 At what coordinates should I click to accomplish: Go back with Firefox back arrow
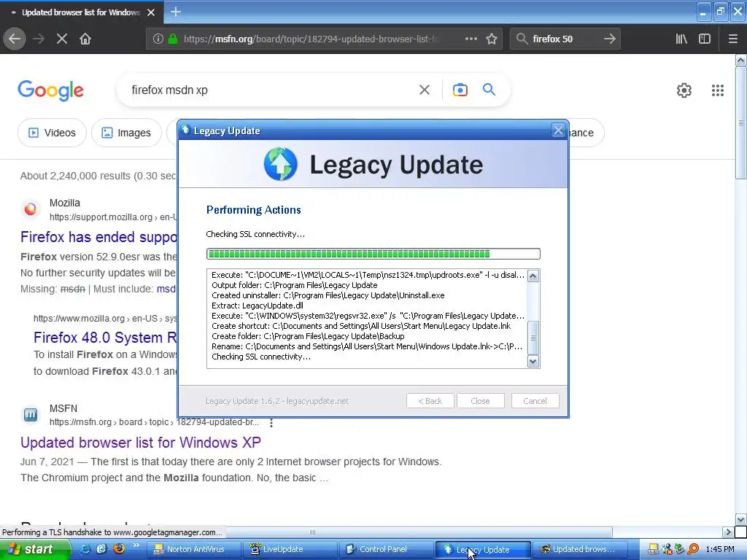pyautogui.click(x=15, y=39)
